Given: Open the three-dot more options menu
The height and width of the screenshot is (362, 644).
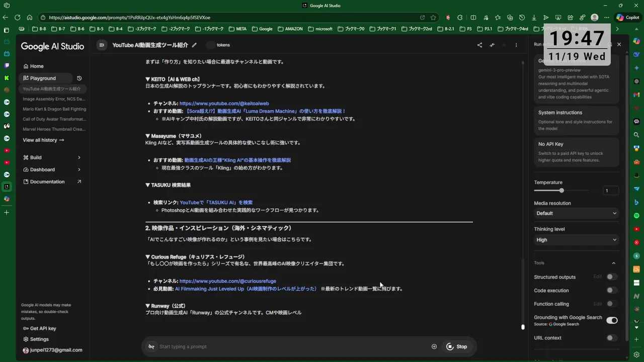Looking at the screenshot, I should [x=516, y=45].
